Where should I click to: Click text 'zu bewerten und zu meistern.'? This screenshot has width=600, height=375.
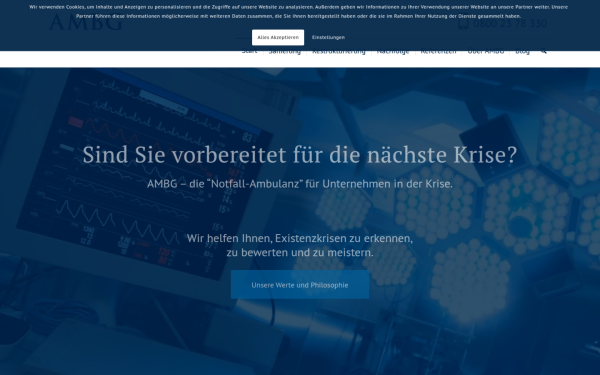click(300, 253)
